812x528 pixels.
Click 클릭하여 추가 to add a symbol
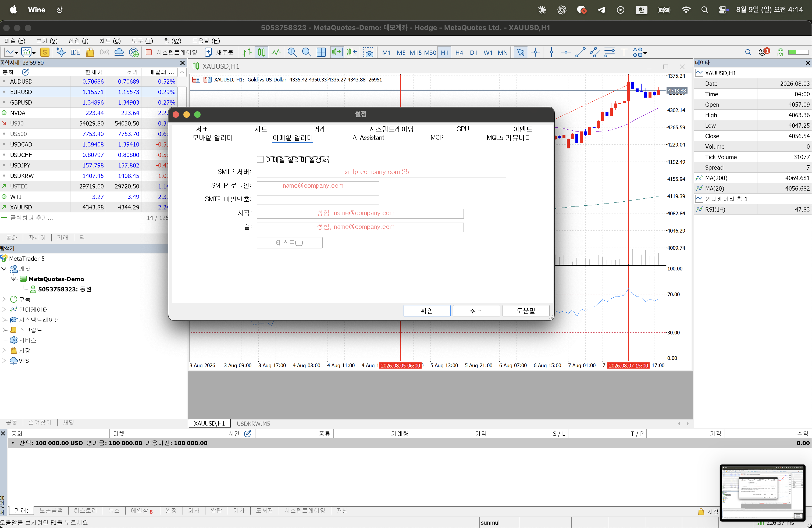tap(32, 217)
